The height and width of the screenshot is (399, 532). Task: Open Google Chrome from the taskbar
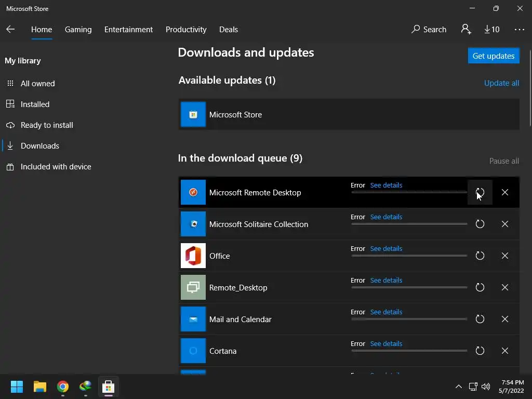click(x=63, y=387)
